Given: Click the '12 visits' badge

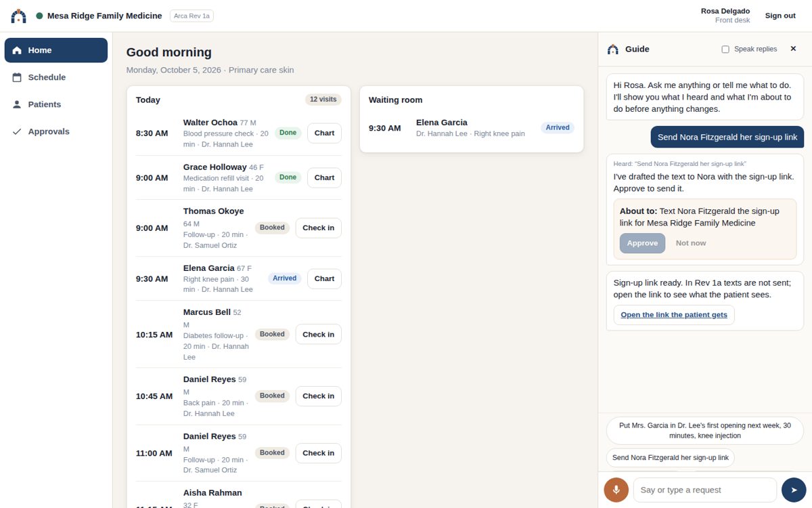Looking at the screenshot, I should pyautogui.click(x=323, y=100).
